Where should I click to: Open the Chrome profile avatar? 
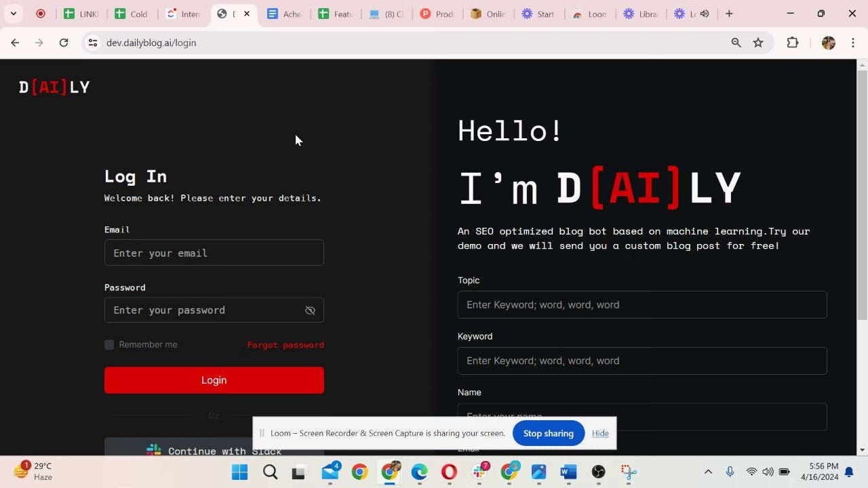[828, 42]
